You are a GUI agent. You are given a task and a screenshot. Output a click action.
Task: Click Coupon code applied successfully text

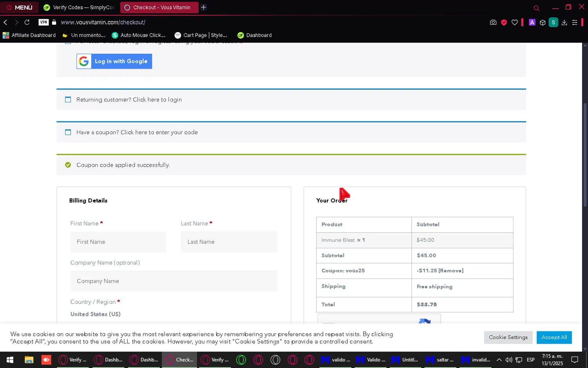(123, 165)
